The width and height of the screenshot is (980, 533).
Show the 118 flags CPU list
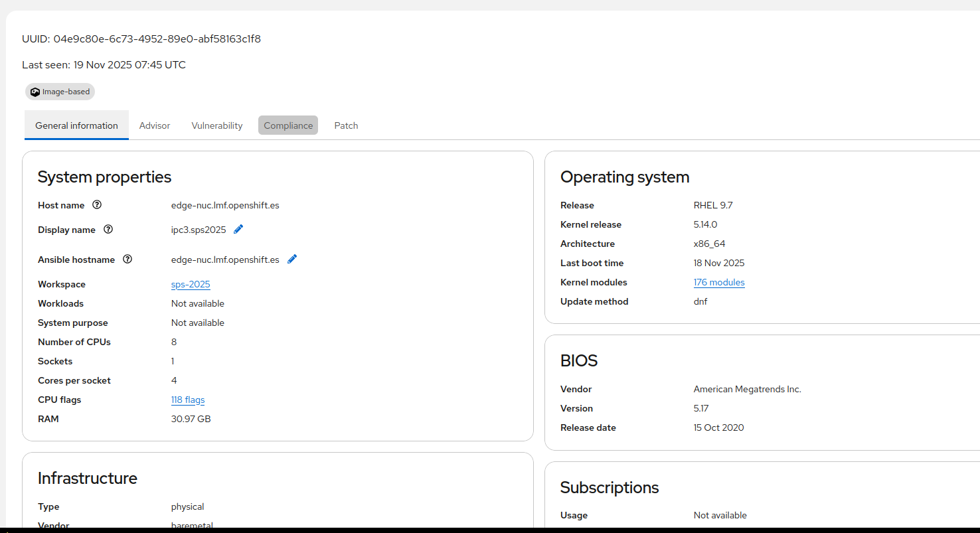coord(188,400)
